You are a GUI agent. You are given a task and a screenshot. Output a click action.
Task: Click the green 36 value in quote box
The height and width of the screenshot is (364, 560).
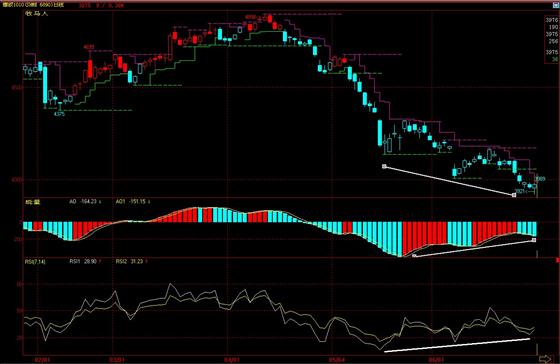pyautogui.click(x=555, y=59)
